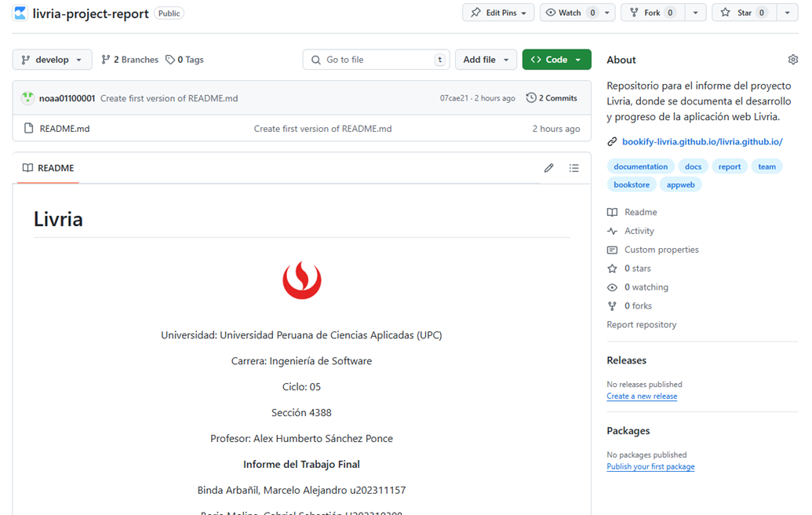This screenshot has width=812, height=515.
Task: Click Report repository
Action: (x=642, y=324)
